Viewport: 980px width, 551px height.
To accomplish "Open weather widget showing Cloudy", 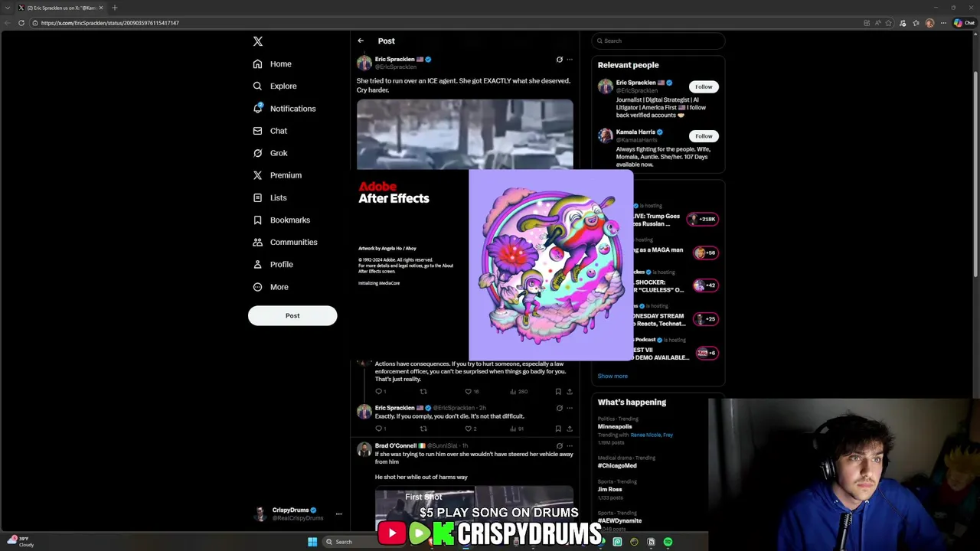I will 21,541.
